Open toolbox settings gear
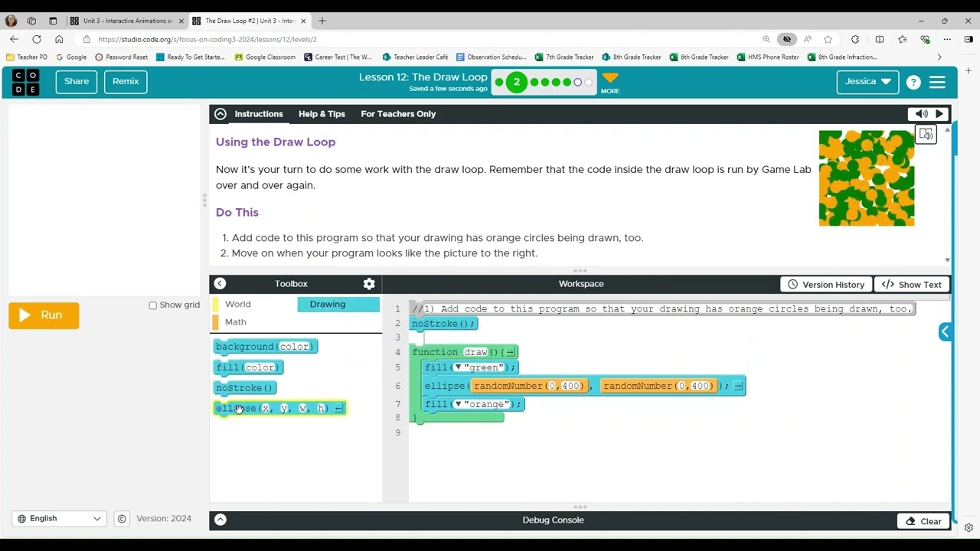The image size is (980, 551). click(x=369, y=284)
